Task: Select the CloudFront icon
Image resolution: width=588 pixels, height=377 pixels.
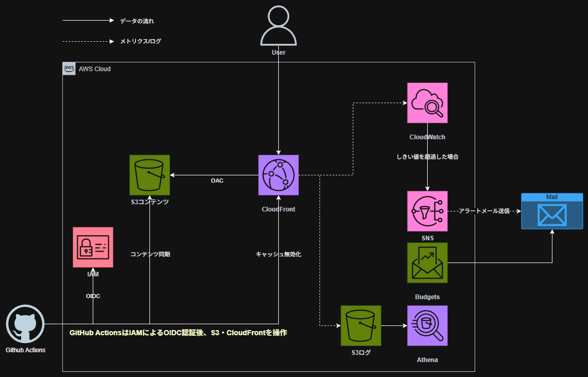Action: [x=278, y=175]
